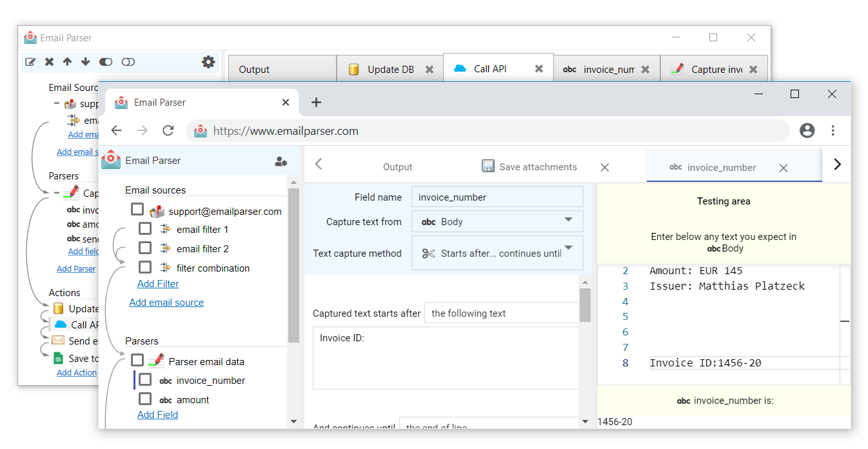This screenshot has width=868, height=449.
Task: Open settings gear in back window
Action: coord(208,62)
